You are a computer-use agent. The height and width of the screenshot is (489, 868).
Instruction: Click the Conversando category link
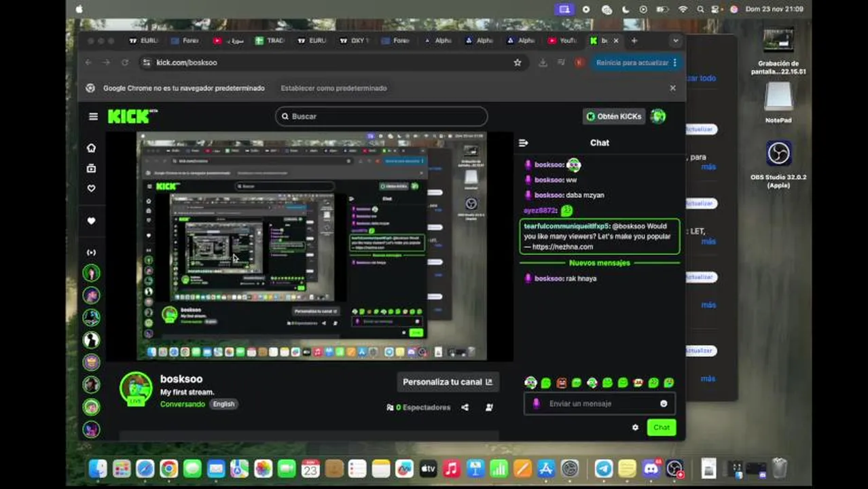pos(182,404)
